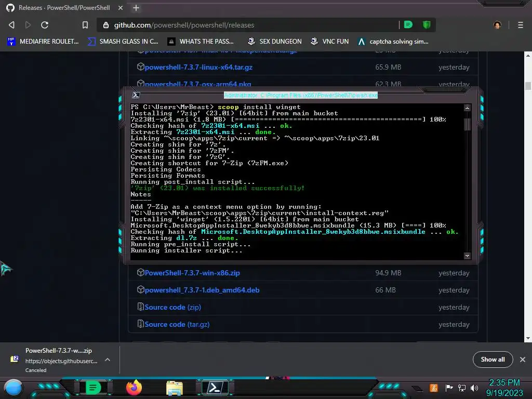
Task: Click the downloaded zip file icon
Action: coord(14,359)
